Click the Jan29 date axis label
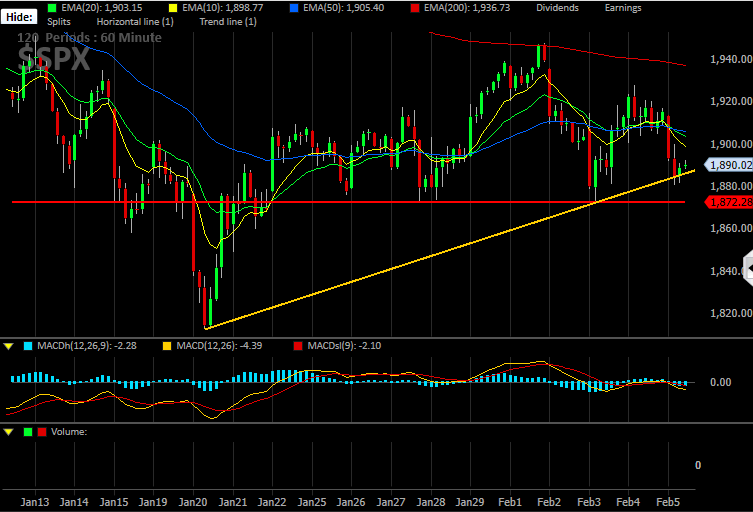The height and width of the screenshot is (512, 753). pos(470,502)
